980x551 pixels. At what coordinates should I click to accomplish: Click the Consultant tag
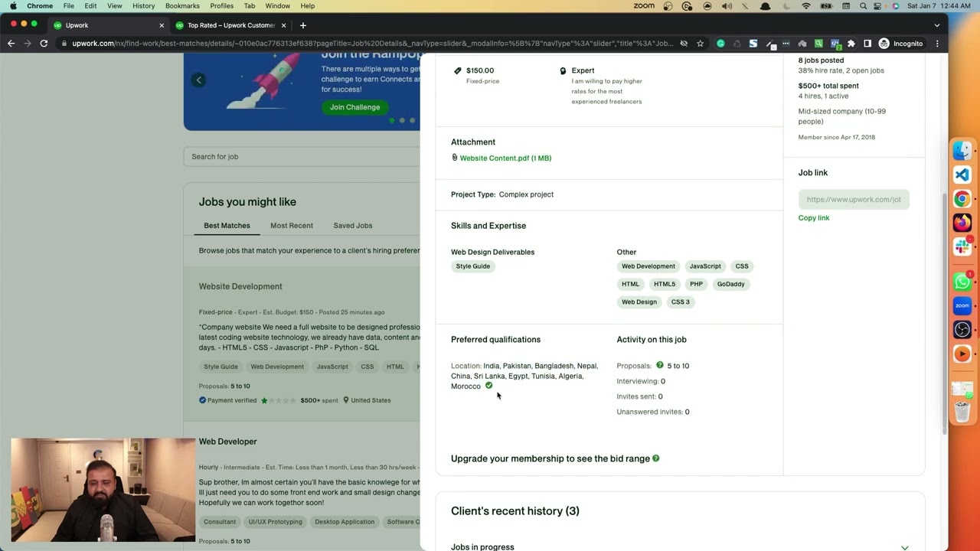coord(220,522)
